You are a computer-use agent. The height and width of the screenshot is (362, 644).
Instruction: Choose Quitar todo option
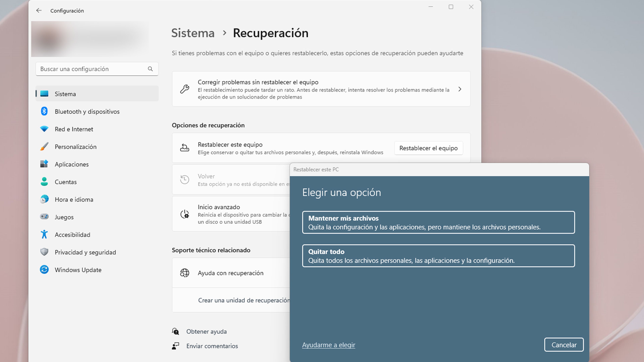(439, 256)
